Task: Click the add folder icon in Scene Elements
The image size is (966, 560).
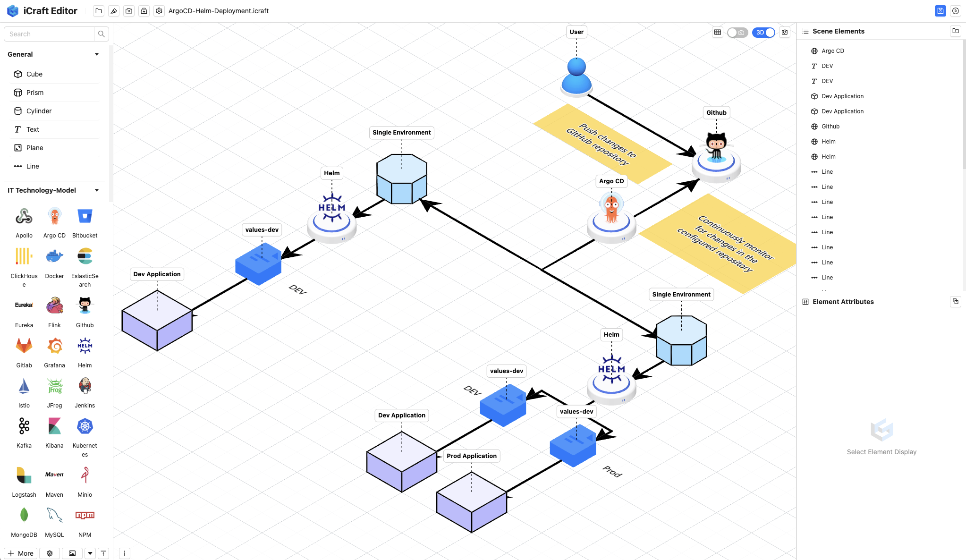Action: tap(956, 31)
